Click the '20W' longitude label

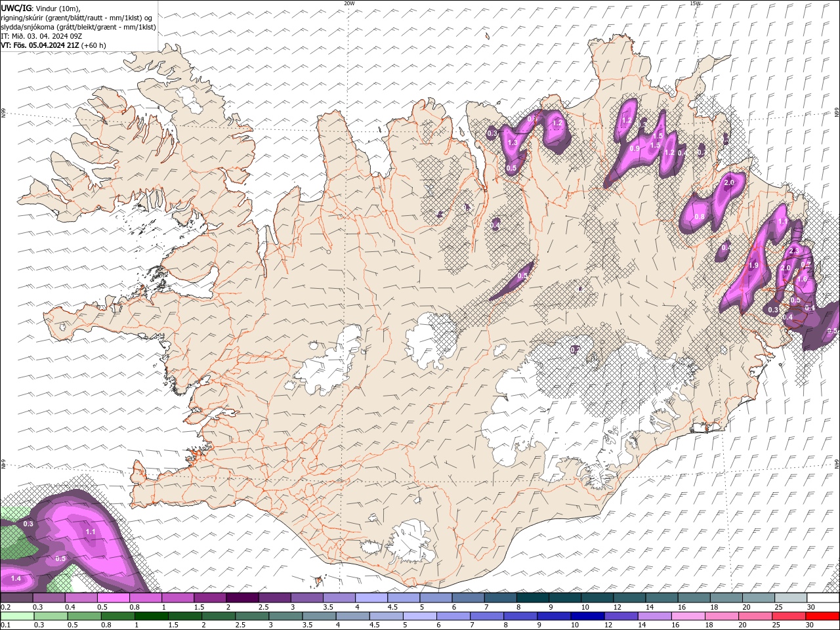tap(349, 3)
